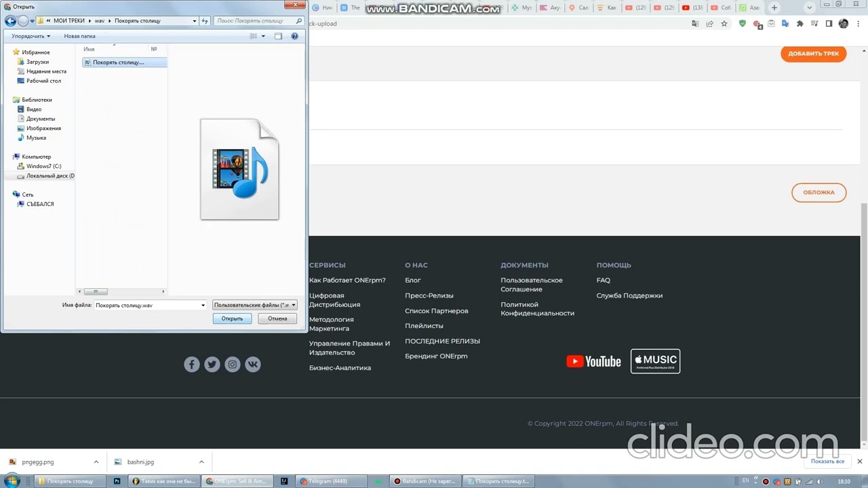Select Недавние места in navigation pane
The height and width of the screenshot is (488, 868).
[46, 71]
